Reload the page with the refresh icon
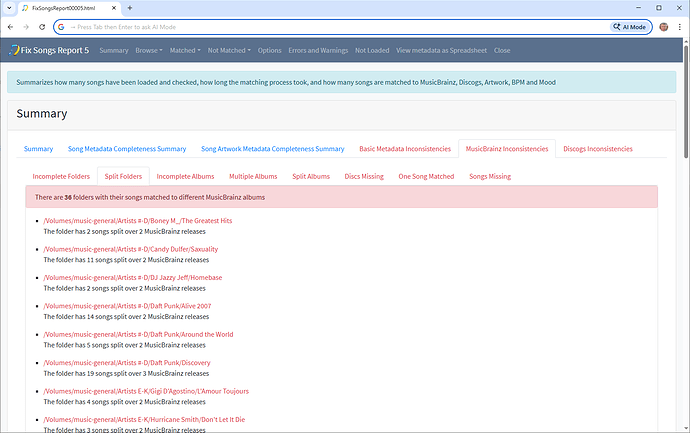 pyautogui.click(x=41, y=27)
